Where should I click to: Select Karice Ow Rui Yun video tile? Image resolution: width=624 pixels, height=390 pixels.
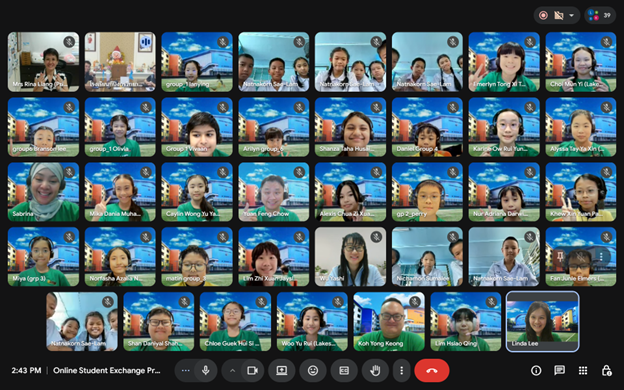[x=504, y=127]
